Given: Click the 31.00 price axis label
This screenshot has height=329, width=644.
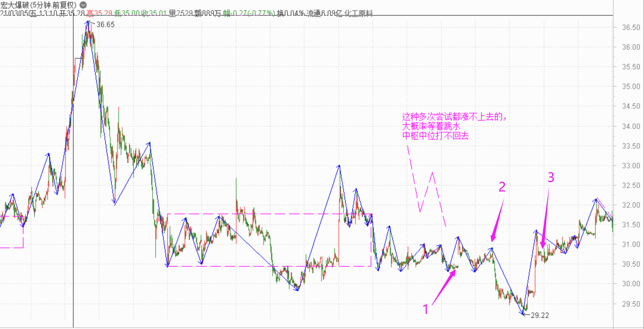Looking at the screenshot, I should click(631, 244).
